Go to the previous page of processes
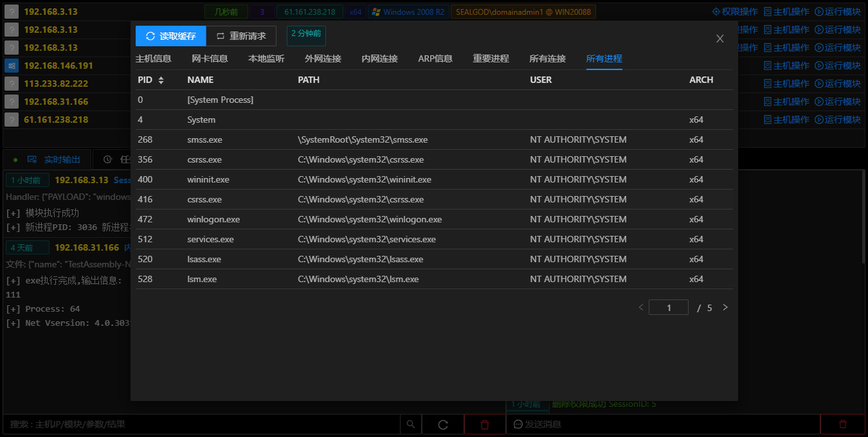The height and width of the screenshot is (437, 868). click(x=641, y=307)
